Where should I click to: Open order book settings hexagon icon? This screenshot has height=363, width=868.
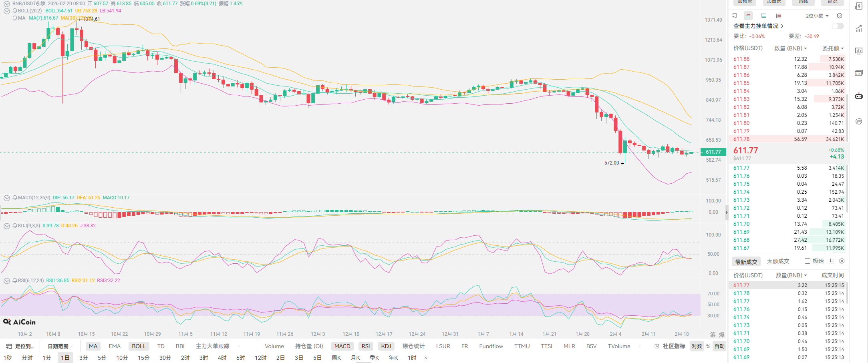(840, 16)
